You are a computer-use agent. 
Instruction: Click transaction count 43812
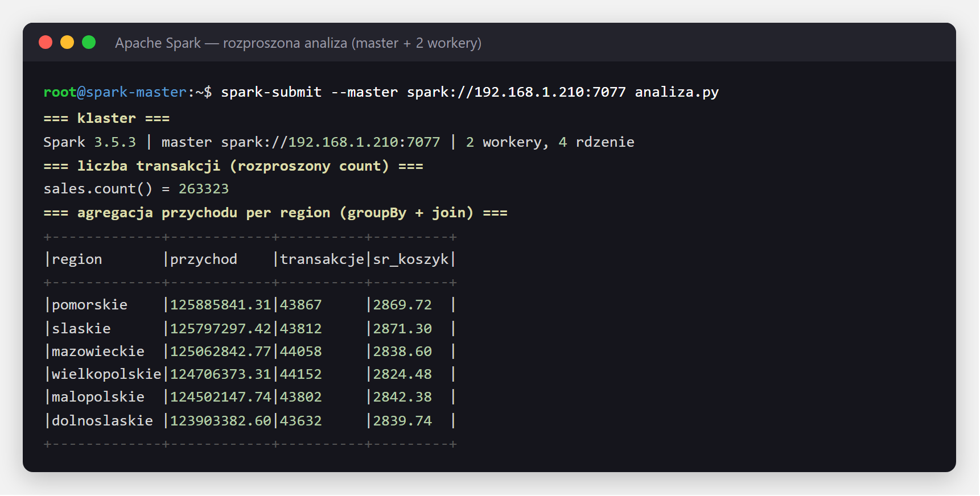click(x=301, y=329)
